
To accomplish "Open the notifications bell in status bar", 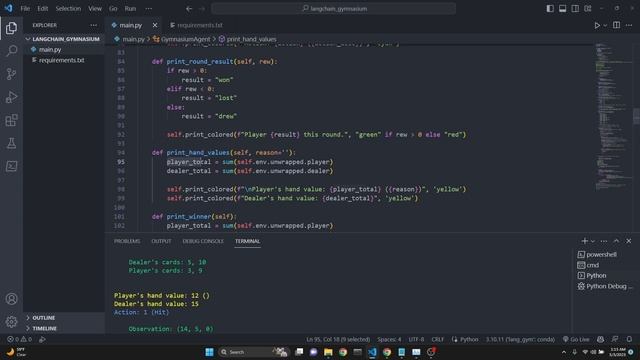I will [x=629, y=339].
